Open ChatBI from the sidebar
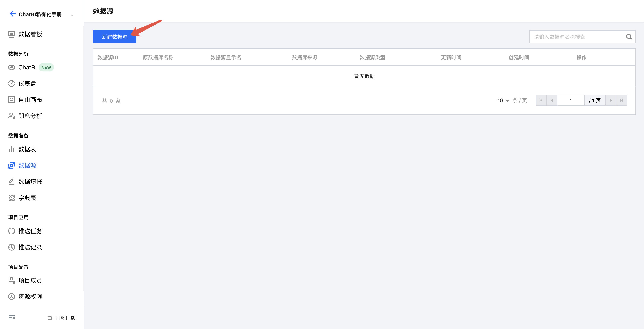644x329 pixels. pyautogui.click(x=28, y=68)
